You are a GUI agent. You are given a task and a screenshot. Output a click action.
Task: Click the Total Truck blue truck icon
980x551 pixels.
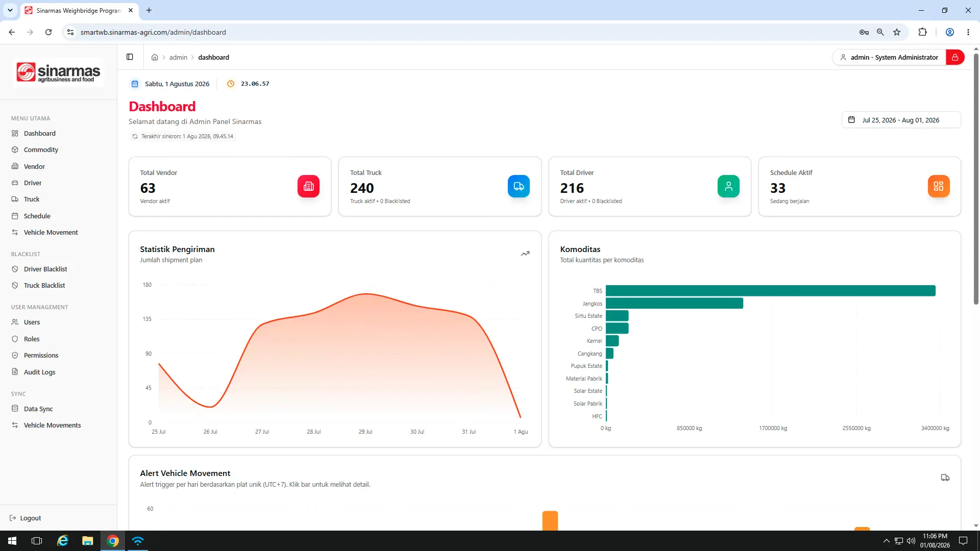519,186
